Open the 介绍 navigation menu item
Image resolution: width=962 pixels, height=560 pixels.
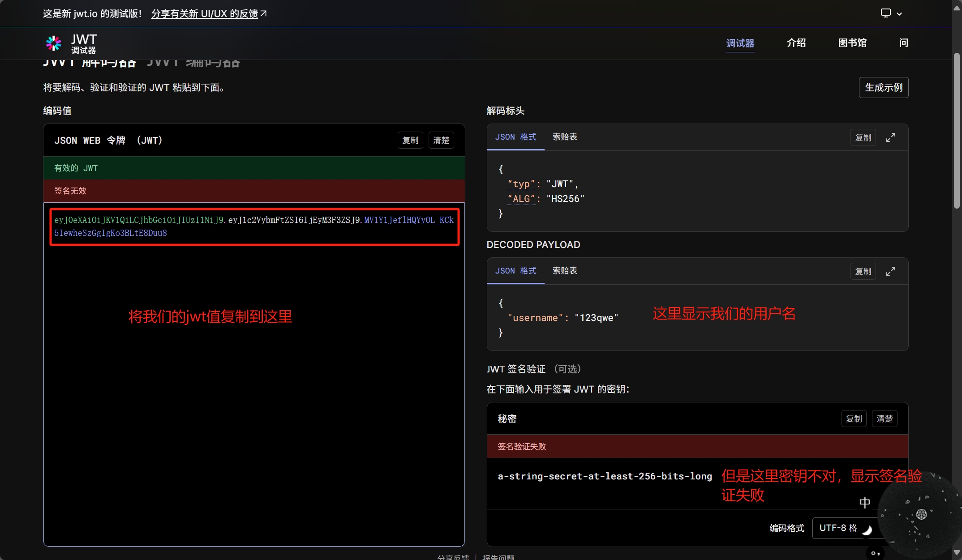click(x=796, y=43)
